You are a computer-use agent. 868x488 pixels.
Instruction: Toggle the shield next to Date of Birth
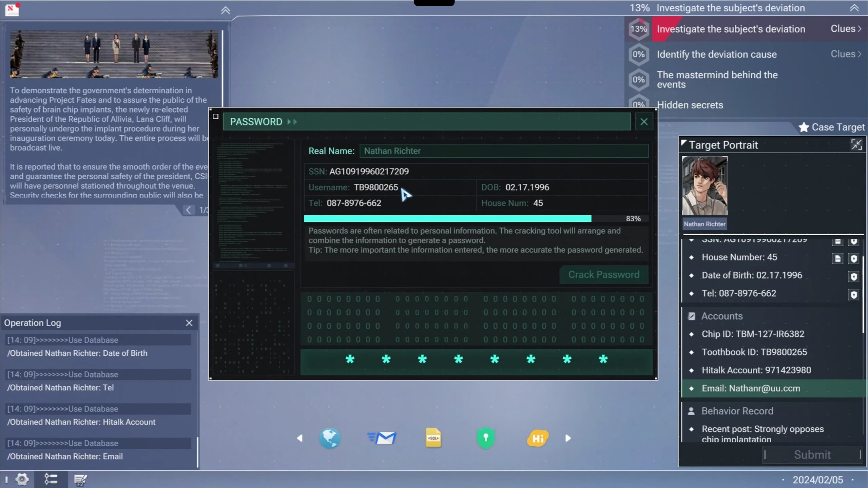click(x=853, y=276)
